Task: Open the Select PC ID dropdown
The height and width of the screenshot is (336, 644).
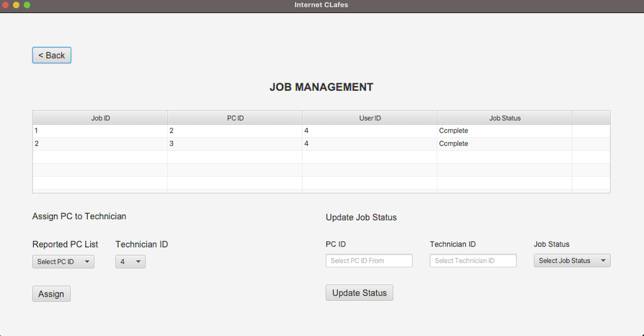Action: [63, 261]
